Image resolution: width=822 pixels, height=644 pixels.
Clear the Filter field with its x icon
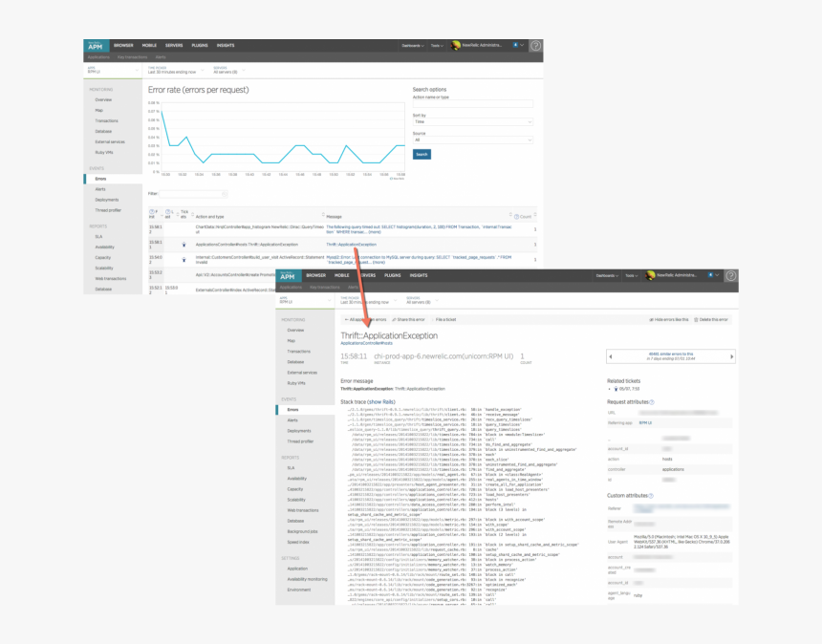pyautogui.click(x=225, y=194)
